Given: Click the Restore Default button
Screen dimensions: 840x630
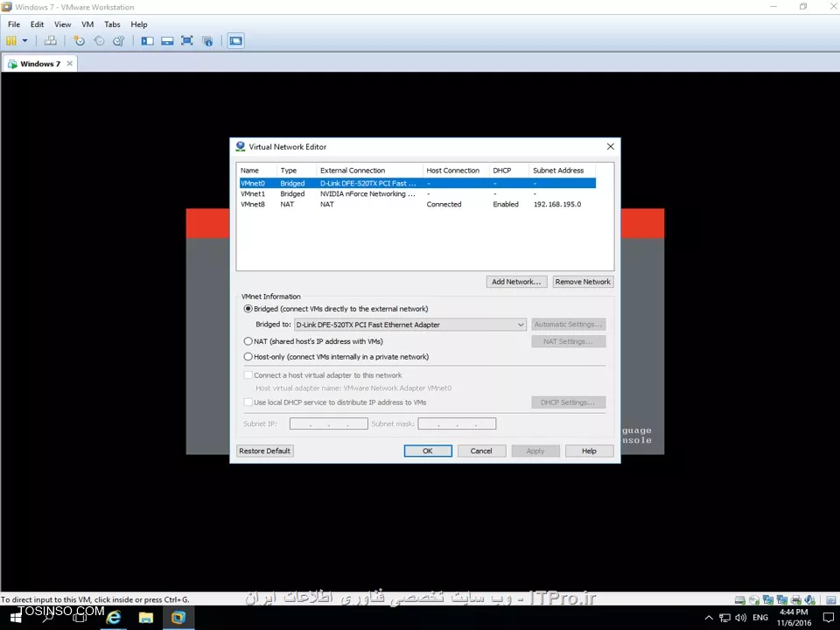Looking at the screenshot, I should click(264, 451).
